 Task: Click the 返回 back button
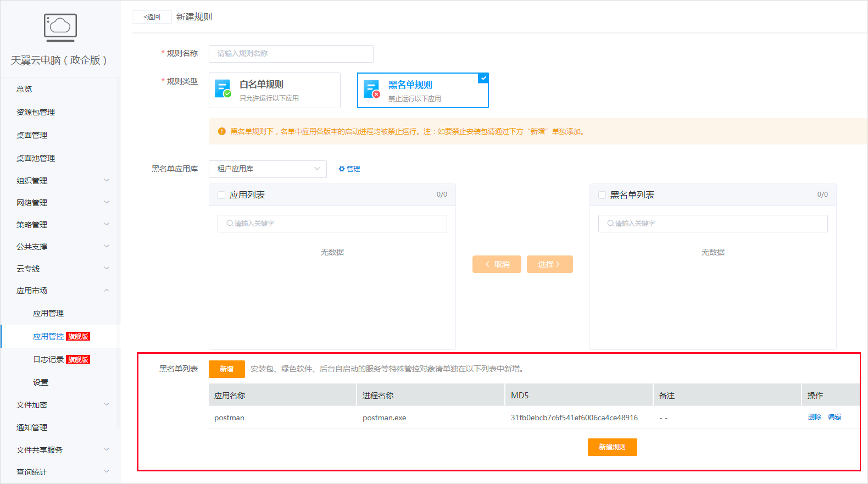[x=152, y=17]
